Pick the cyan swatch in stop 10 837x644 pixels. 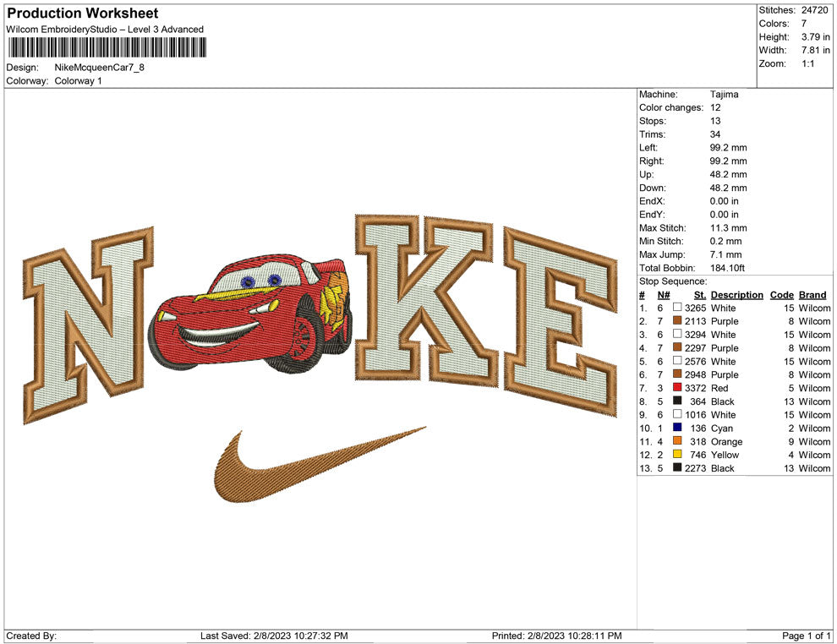pyautogui.click(x=677, y=428)
